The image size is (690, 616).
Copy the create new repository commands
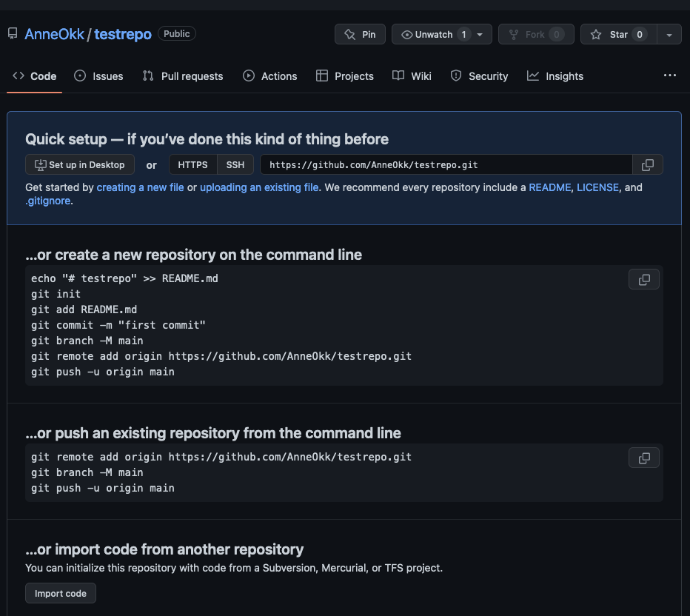[x=643, y=279]
